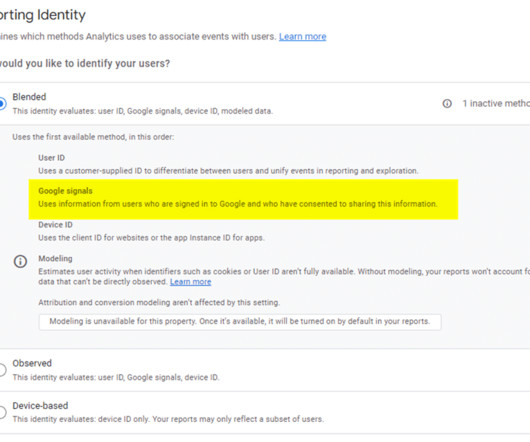Select the Device-based radio button

point(2,412)
